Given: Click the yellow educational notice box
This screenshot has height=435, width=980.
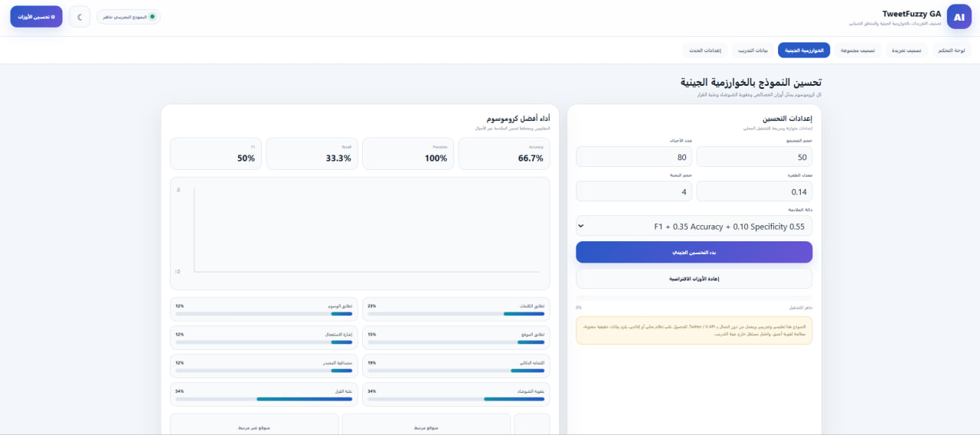Looking at the screenshot, I should point(694,330).
